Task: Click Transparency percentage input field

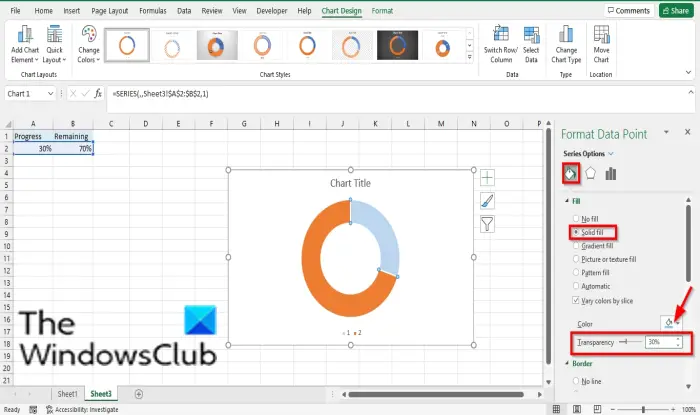Action: (x=660, y=342)
